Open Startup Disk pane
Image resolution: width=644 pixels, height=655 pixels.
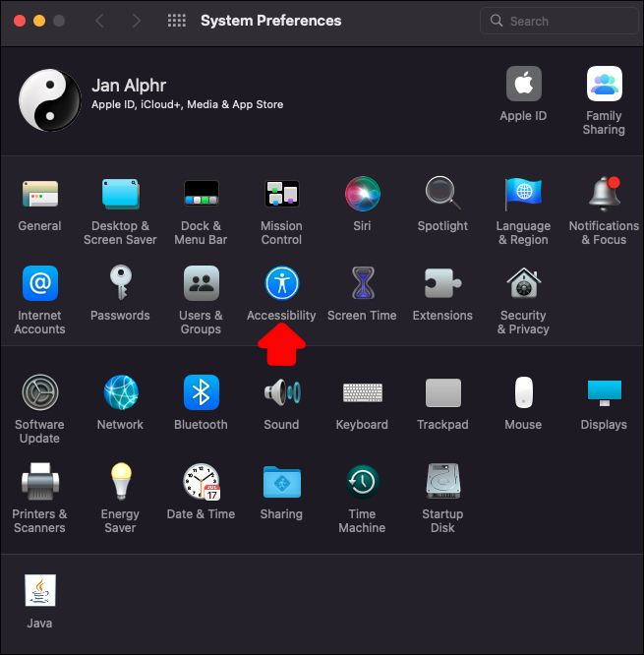[x=443, y=481]
